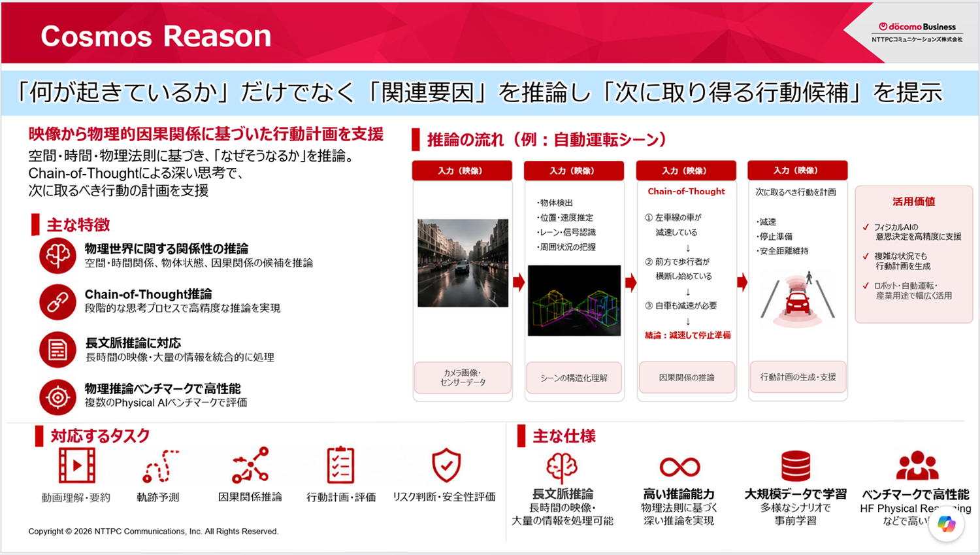Click the 因果関係の推論 label box
This screenshot has width=980, height=555.
pyautogui.click(x=687, y=377)
